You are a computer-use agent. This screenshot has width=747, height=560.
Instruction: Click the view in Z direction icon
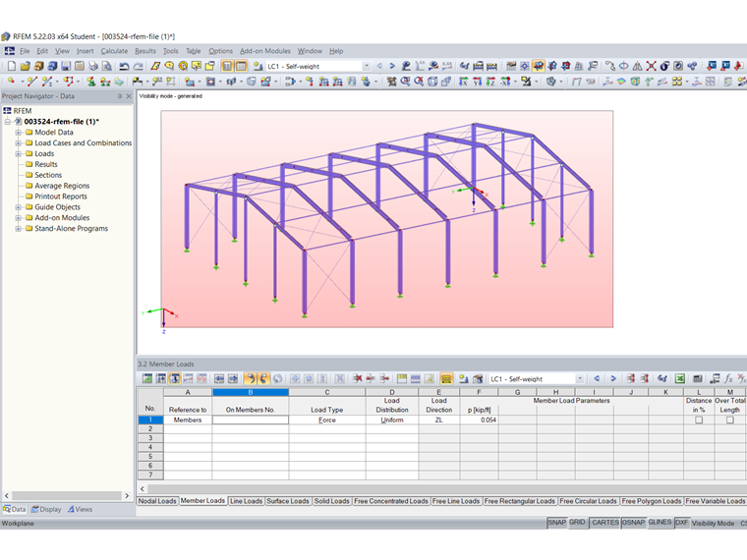coord(490,82)
